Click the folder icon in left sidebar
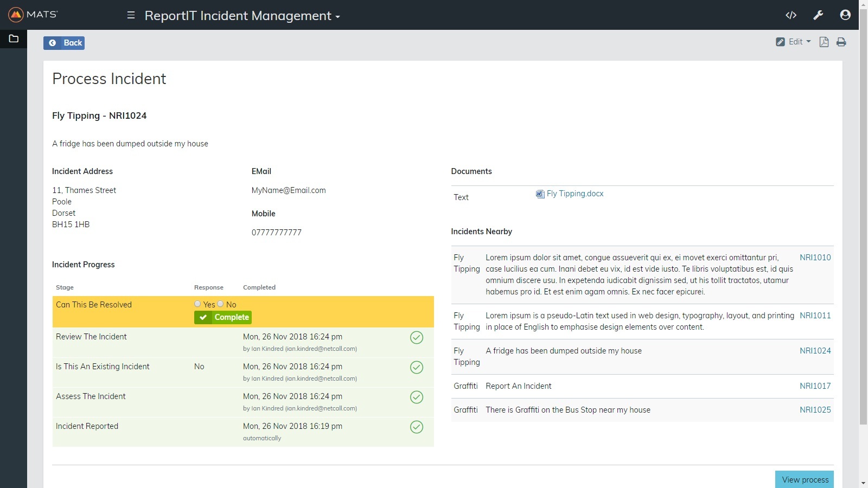This screenshot has height=488, width=868. pyautogui.click(x=14, y=38)
